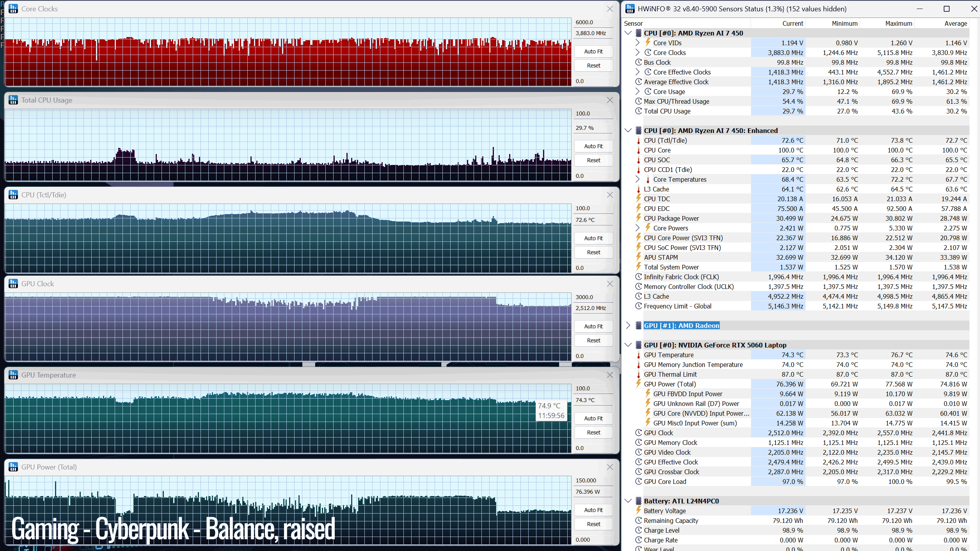Click the GPU Temperature graph window icon
980x551 pixels.
[13, 375]
